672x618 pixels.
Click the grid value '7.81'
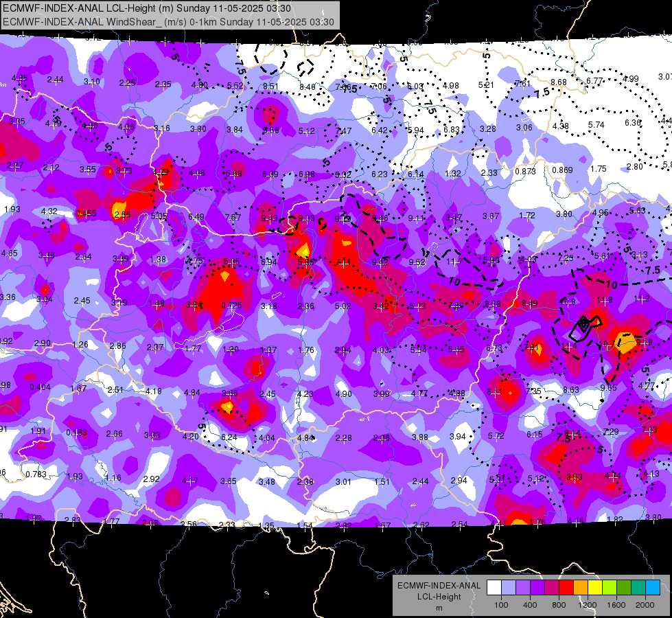click(x=531, y=347)
